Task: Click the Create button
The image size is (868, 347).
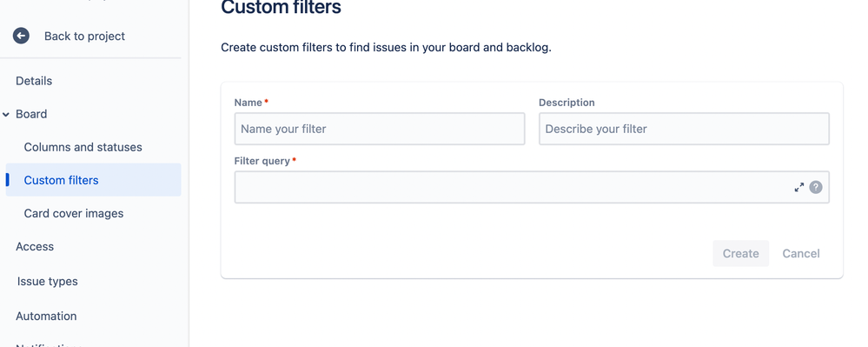Action: coord(740,253)
